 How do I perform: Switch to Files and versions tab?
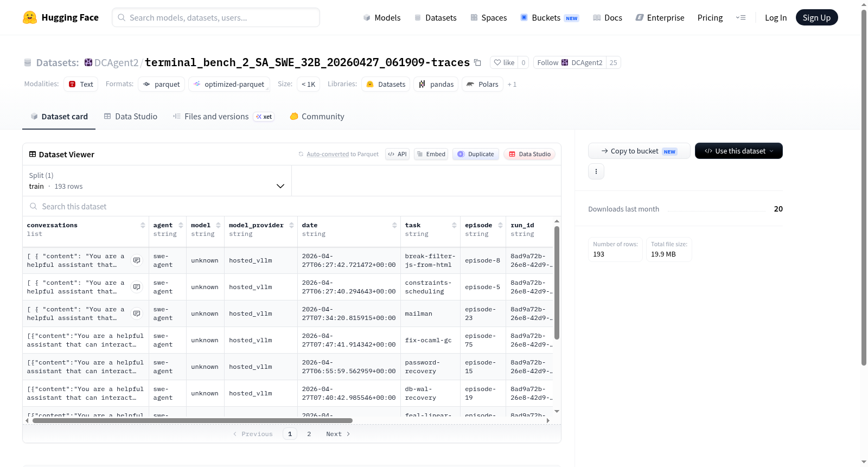(x=223, y=116)
